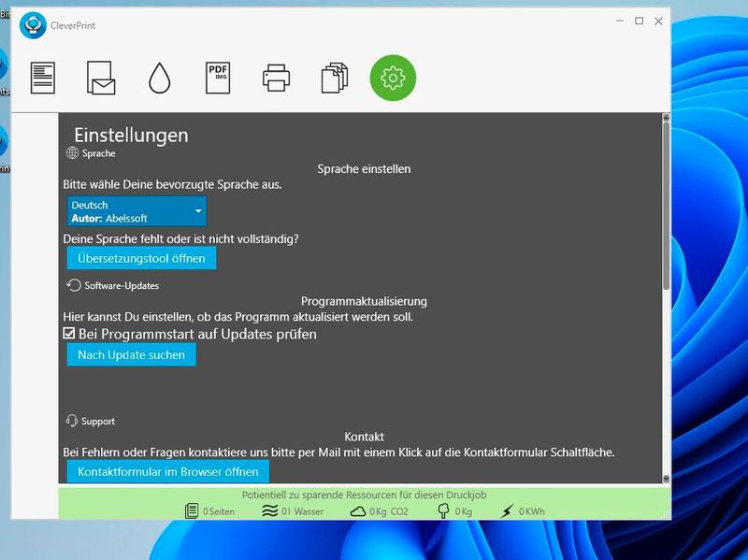This screenshot has width=748, height=560.
Task: Click the CO2 cloud icon
Action: pos(358,510)
